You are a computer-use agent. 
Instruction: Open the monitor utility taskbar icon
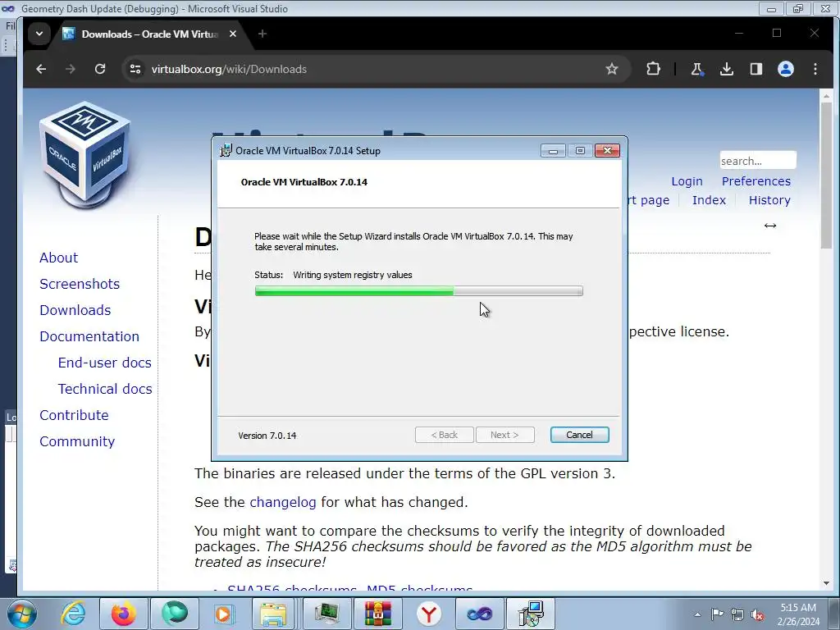(x=327, y=614)
